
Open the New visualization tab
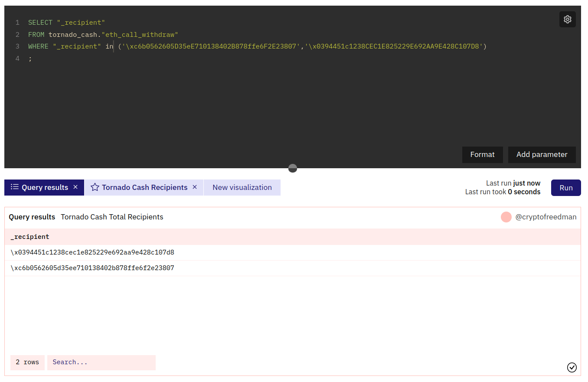coord(242,187)
